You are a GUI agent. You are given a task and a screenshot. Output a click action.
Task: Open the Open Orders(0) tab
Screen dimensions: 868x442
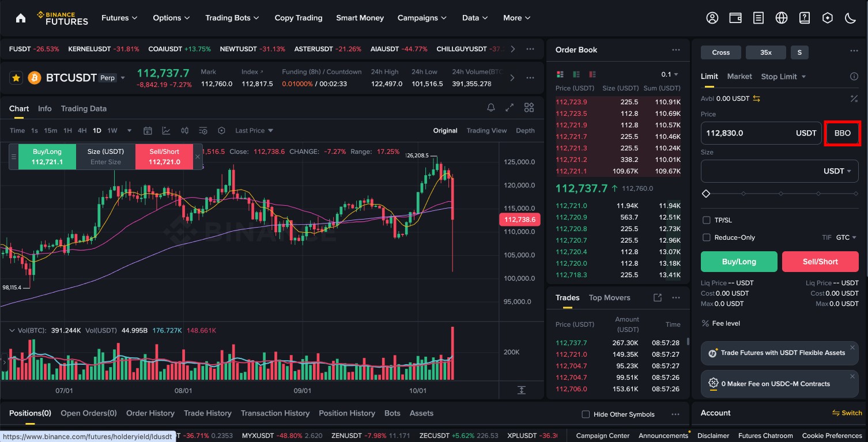click(x=89, y=413)
